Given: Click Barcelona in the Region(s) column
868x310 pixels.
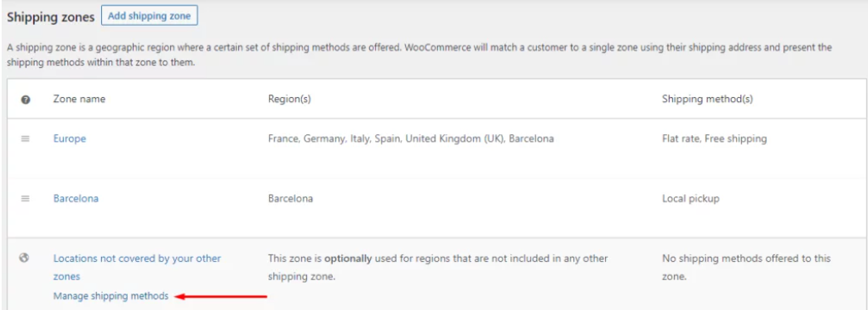Looking at the screenshot, I should (x=290, y=198).
